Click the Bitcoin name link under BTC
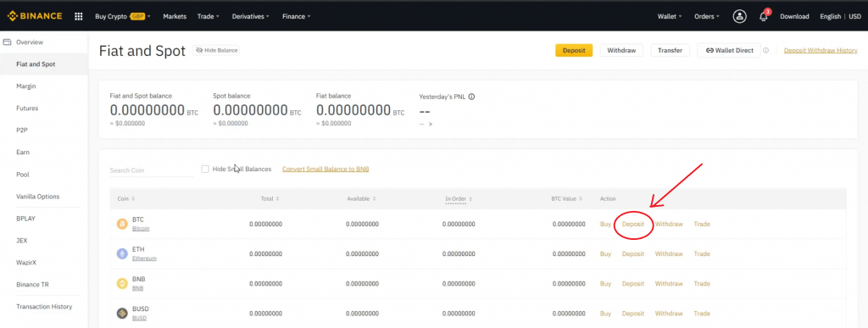868x328 pixels. [x=141, y=229]
